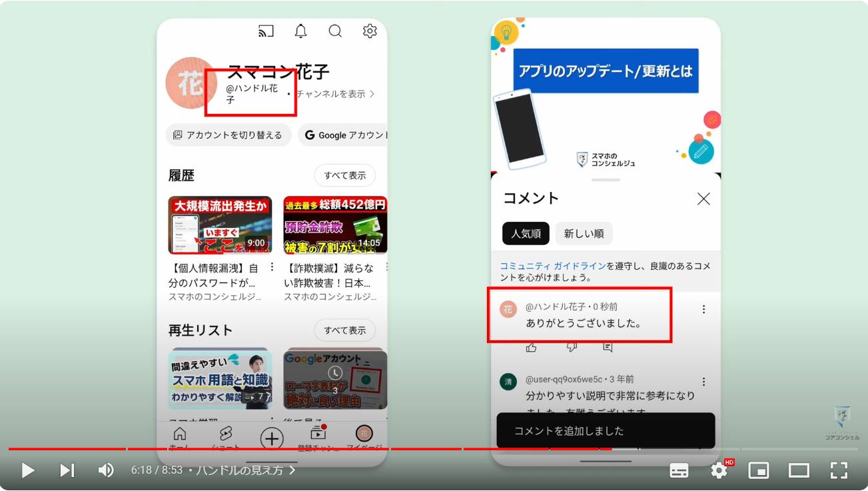Open the notifications bell
The width and height of the screenshot is (868, 491).
point(300,31)
